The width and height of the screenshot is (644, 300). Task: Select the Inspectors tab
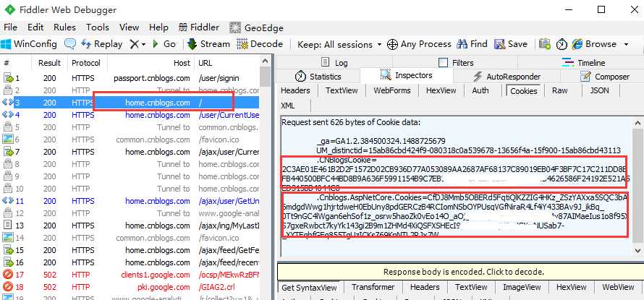pos(407,75)
